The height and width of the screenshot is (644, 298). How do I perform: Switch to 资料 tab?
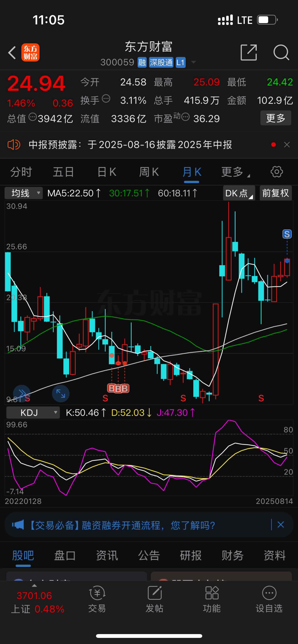point(274,555)
